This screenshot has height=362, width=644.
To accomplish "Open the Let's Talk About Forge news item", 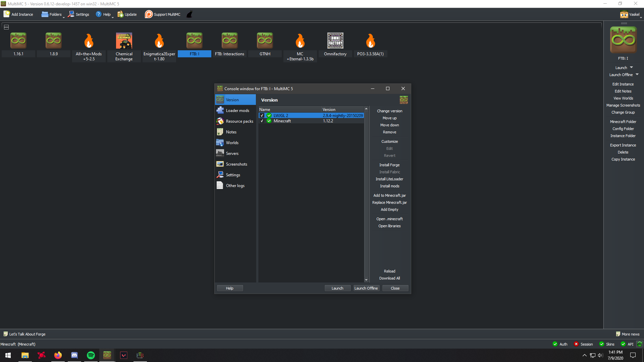I will click(x=27, y=334).
